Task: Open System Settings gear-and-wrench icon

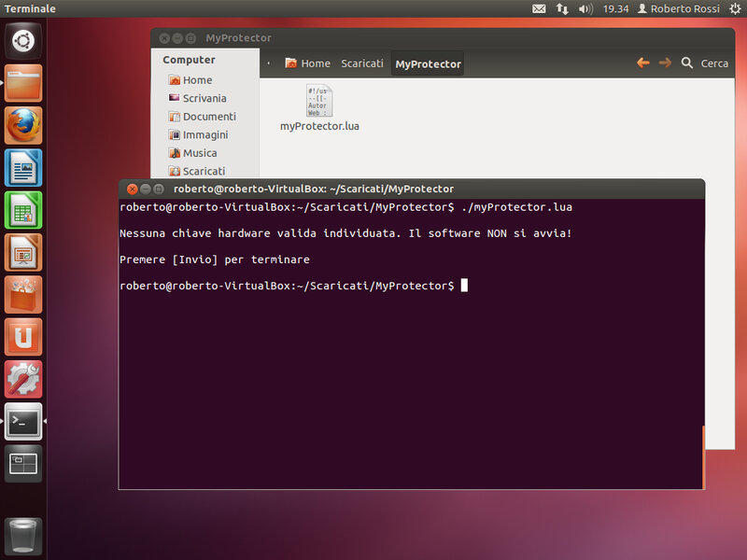Action: 23,379
